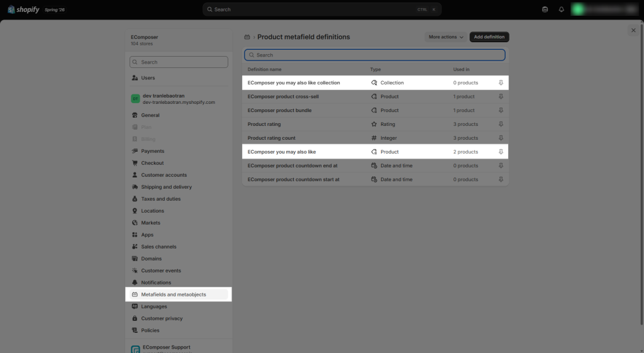
Task: Click the Markets globe icon
Action: (x=135, y=223)
